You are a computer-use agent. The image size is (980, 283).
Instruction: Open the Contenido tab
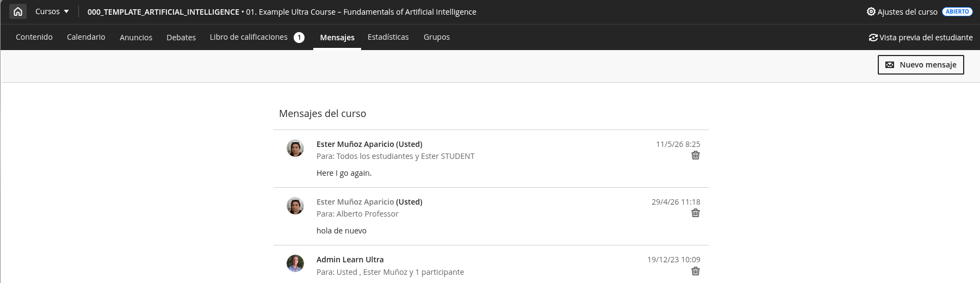34,37
